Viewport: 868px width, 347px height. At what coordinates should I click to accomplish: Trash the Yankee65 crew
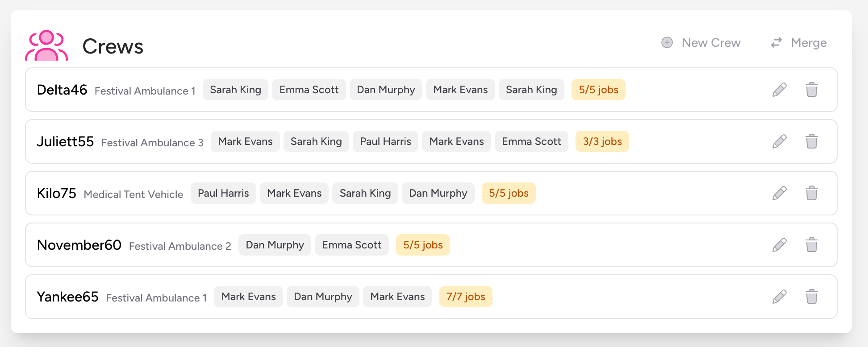click(x=811, y=297)
